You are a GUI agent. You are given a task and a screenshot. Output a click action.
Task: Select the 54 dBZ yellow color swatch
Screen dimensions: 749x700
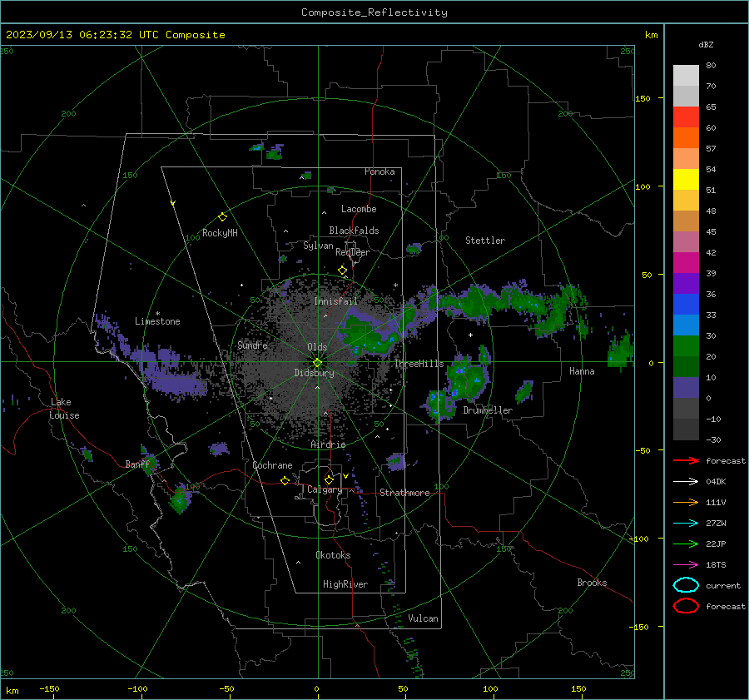686,180
